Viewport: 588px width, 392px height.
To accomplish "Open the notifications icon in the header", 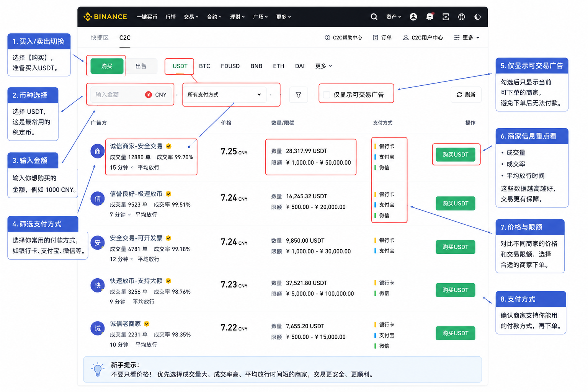I will 430,17.
